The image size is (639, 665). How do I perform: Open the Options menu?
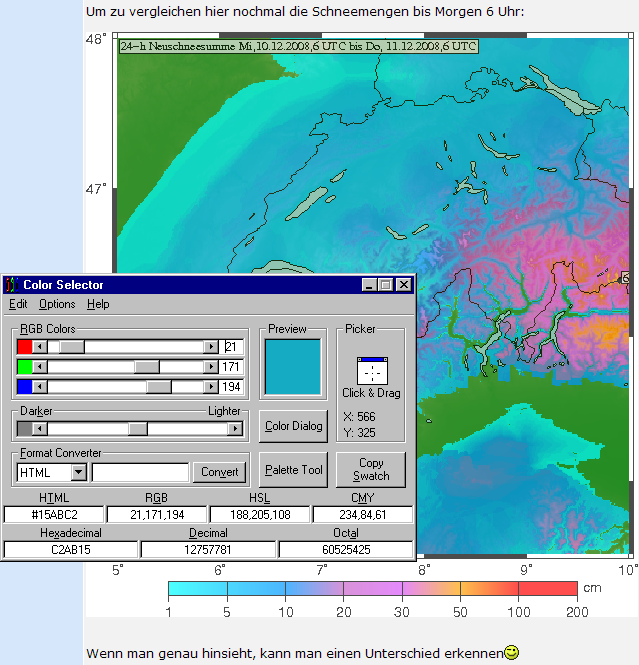coord(57,304)
